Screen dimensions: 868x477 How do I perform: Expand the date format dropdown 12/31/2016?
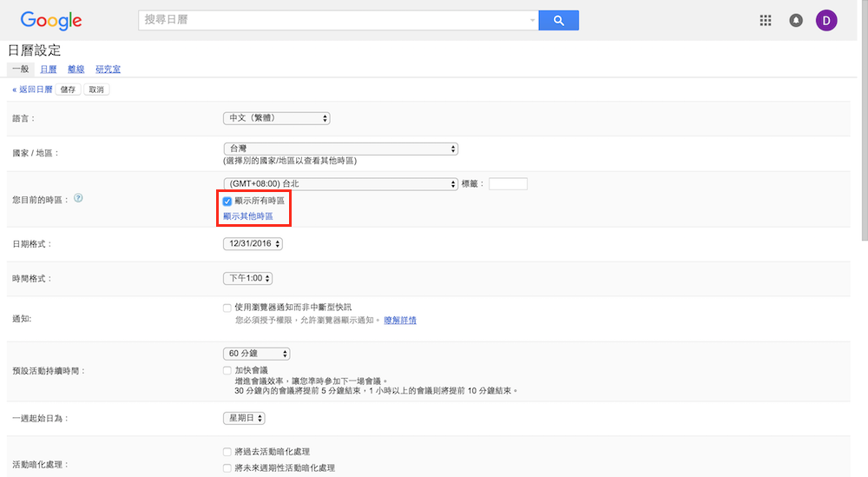point(253,244)
